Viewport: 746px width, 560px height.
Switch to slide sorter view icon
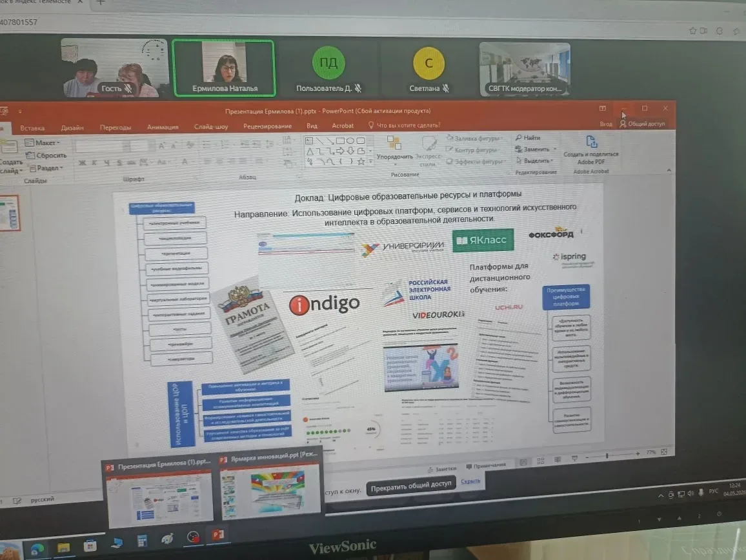(x=541, y=461)
